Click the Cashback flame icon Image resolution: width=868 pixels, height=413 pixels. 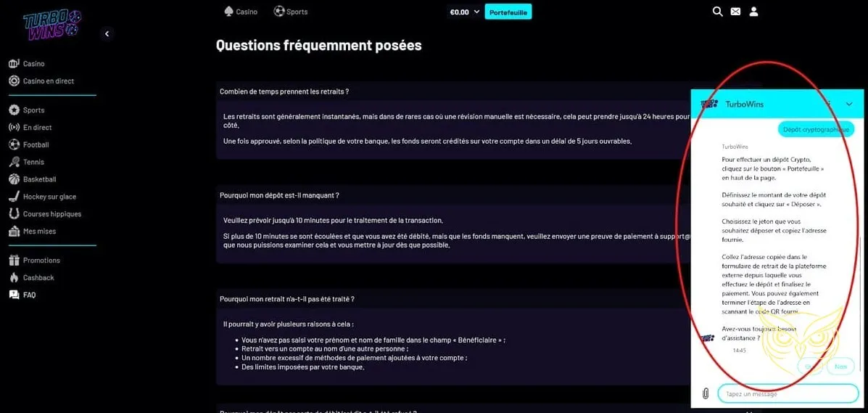tap(14, 278)
